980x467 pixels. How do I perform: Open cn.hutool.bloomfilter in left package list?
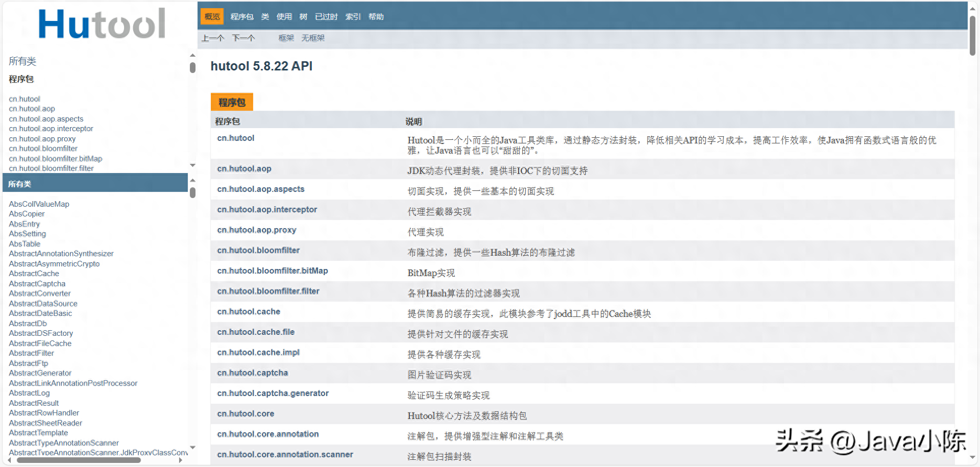[x=43, y=149]
